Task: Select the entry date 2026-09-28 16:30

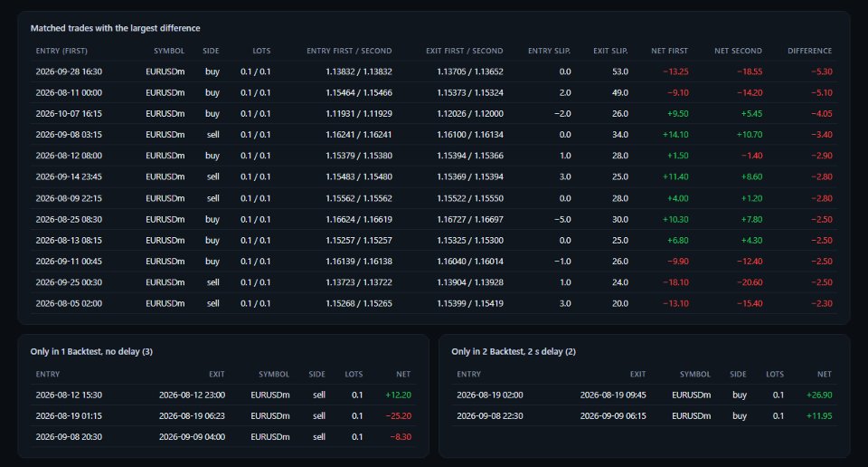Action: click(x=69, y=71)
